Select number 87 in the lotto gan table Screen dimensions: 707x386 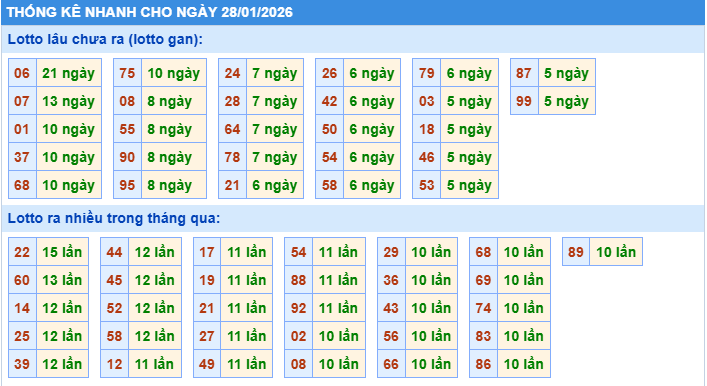click(524, 73)
